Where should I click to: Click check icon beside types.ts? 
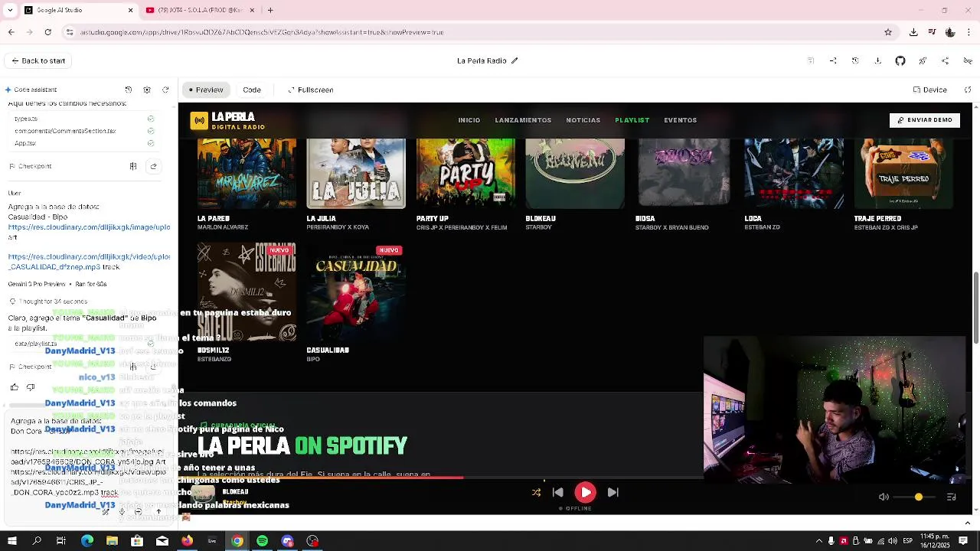click(x=151, y=119)
